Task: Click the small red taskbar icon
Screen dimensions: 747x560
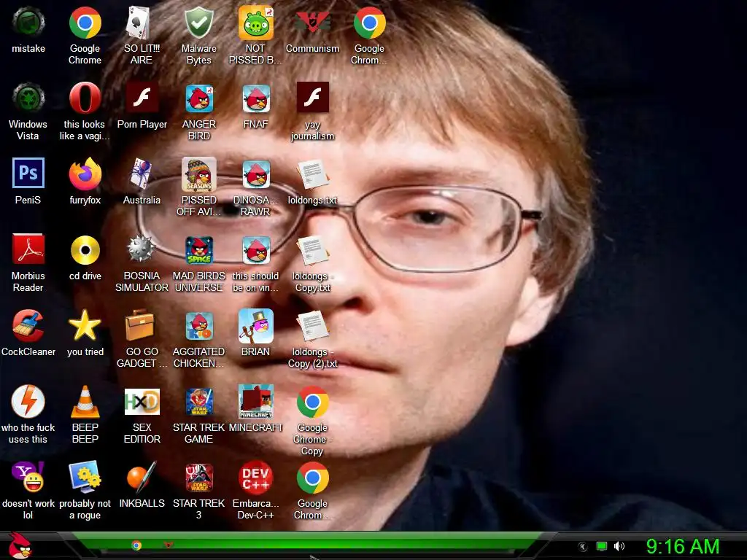Action: (169, 544)
